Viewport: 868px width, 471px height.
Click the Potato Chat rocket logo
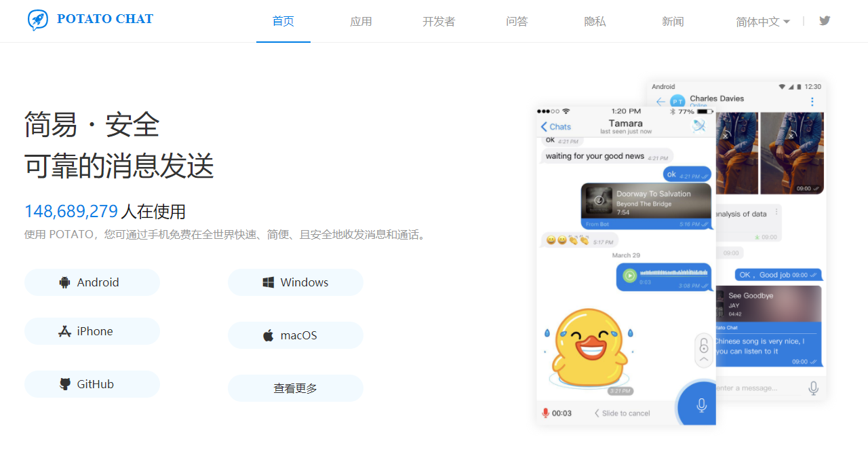coord(38,20)
